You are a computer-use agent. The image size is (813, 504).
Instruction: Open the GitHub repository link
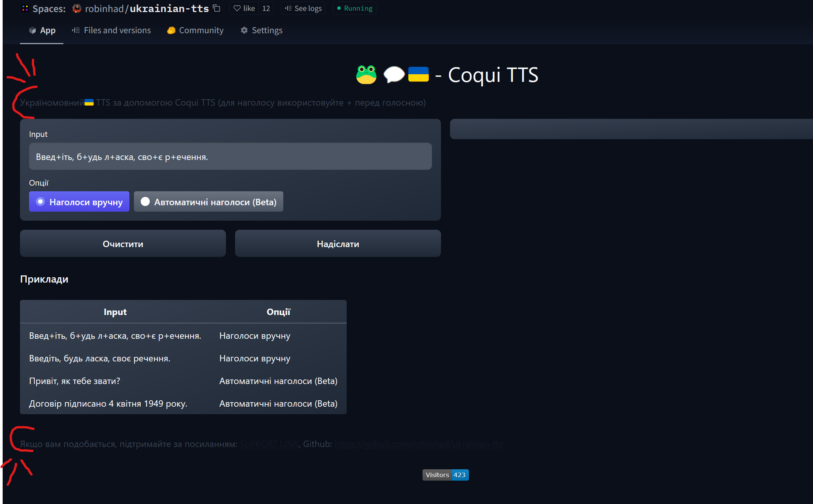pyautogui.click(x=418, y=444)
